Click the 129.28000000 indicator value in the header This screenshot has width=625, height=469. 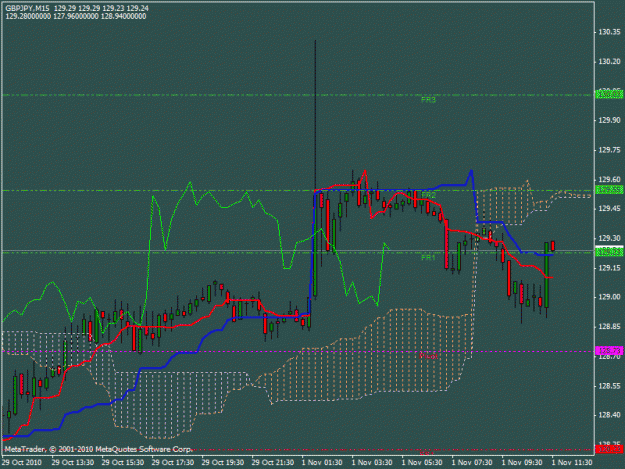pyautogui.click(x=28, y=16)
